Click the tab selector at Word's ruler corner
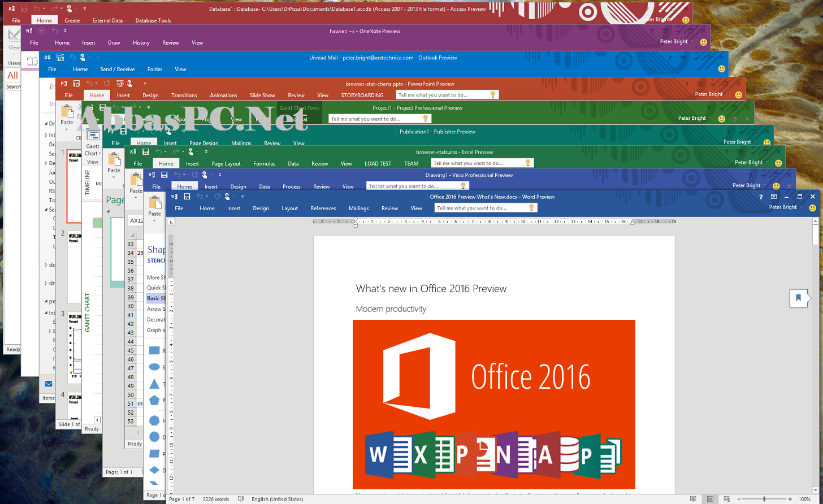This screenshot has width=823, height=504. (172, 221)
